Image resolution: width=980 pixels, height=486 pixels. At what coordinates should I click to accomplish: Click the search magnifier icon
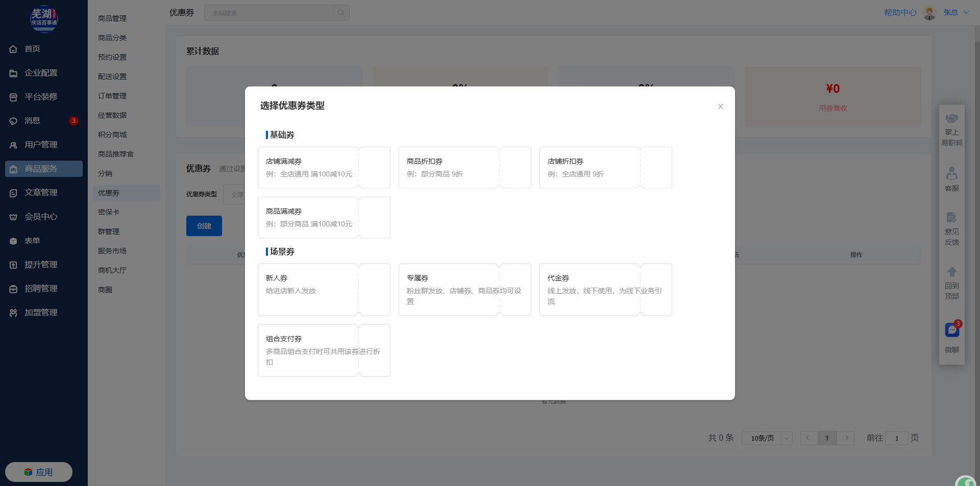341,13
